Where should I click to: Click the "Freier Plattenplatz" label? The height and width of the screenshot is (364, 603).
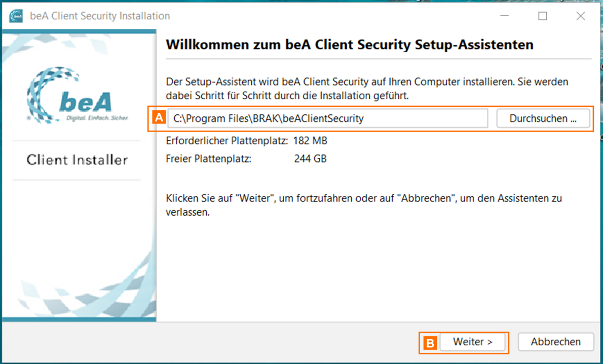(x=208, y=158)
